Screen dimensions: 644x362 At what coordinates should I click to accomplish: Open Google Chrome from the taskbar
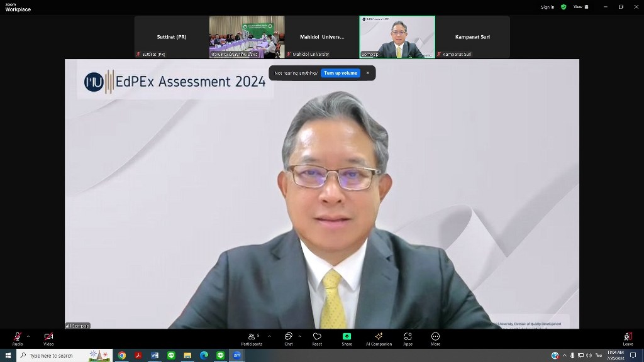point(122,356)
